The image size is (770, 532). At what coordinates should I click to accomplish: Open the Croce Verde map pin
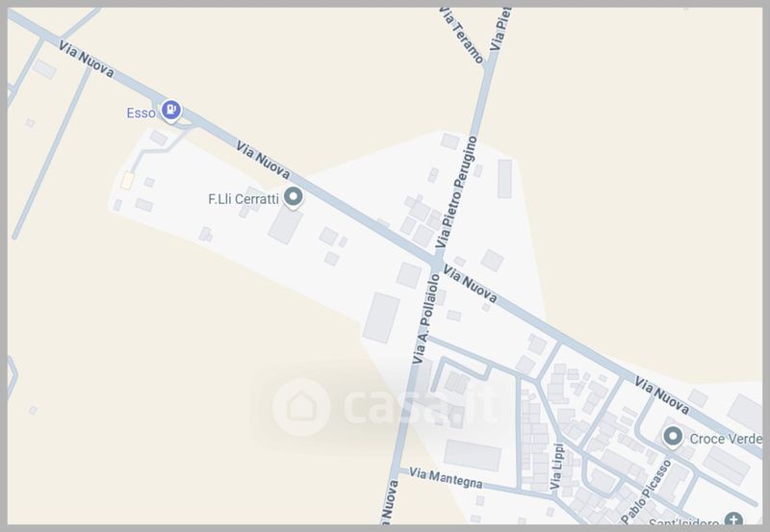[x=673, y=437]
